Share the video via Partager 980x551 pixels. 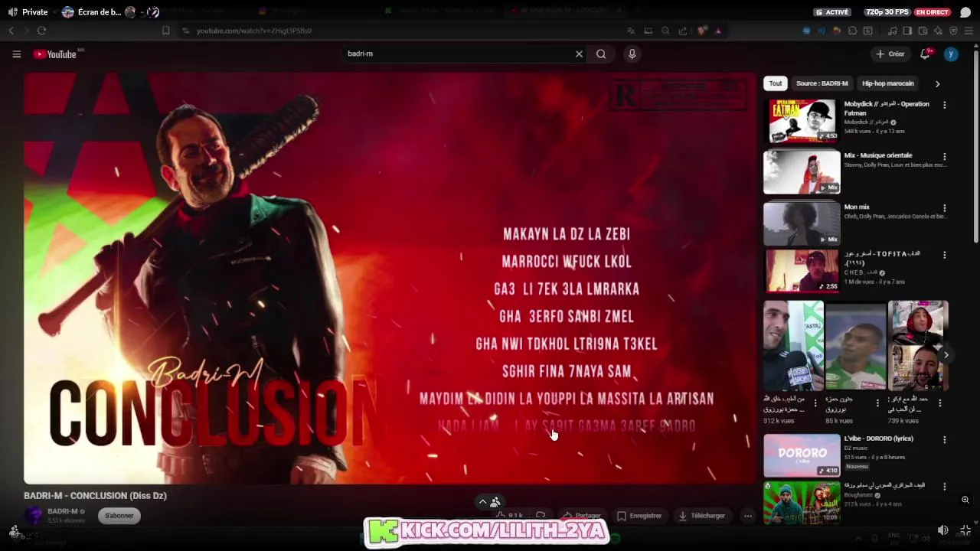click(582, 516)
